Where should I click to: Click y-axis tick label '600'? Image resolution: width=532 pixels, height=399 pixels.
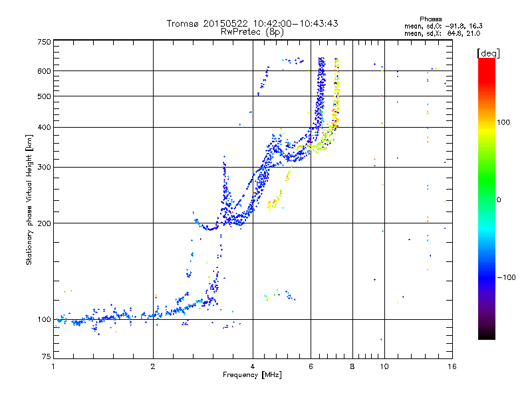pos(45,71)
